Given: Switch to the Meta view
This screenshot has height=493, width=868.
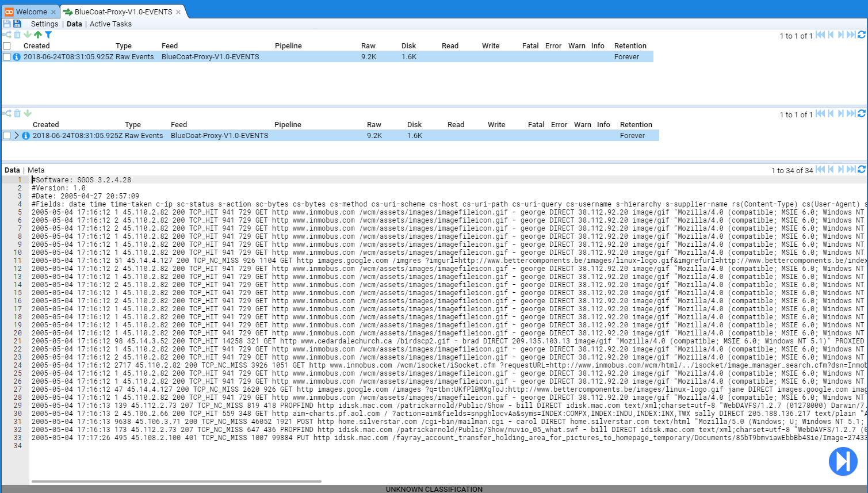Looking at the screenshot, I should [36, 170].
